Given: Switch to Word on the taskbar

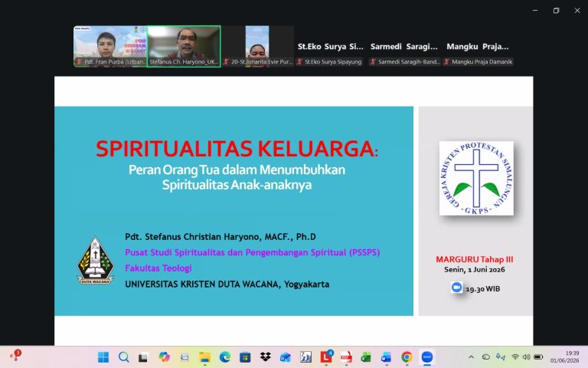Looking at the screenshot, I should (x=386, y=357).
